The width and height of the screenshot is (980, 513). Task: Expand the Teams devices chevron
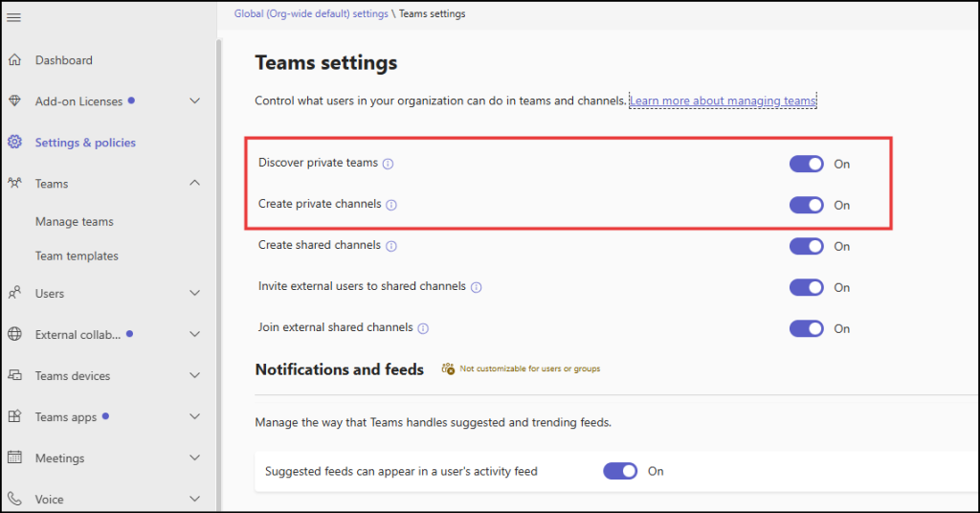(195, 375)
